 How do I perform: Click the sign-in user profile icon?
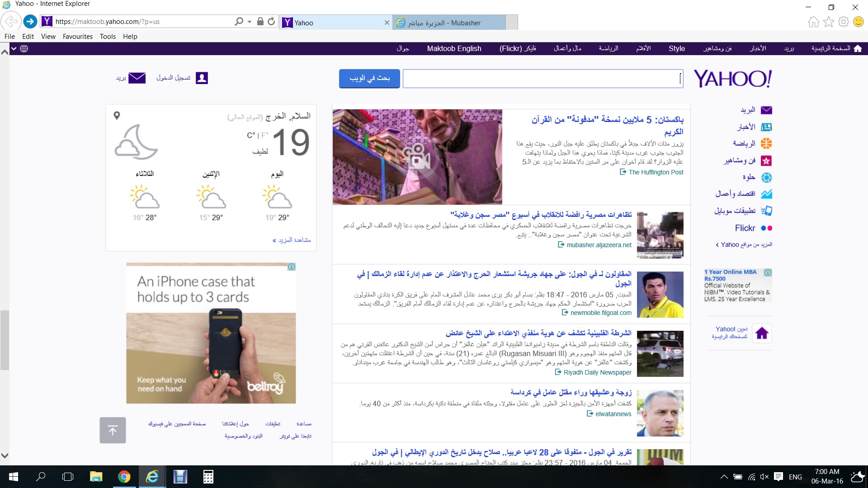pyautogui.click(x=202, y=78)
